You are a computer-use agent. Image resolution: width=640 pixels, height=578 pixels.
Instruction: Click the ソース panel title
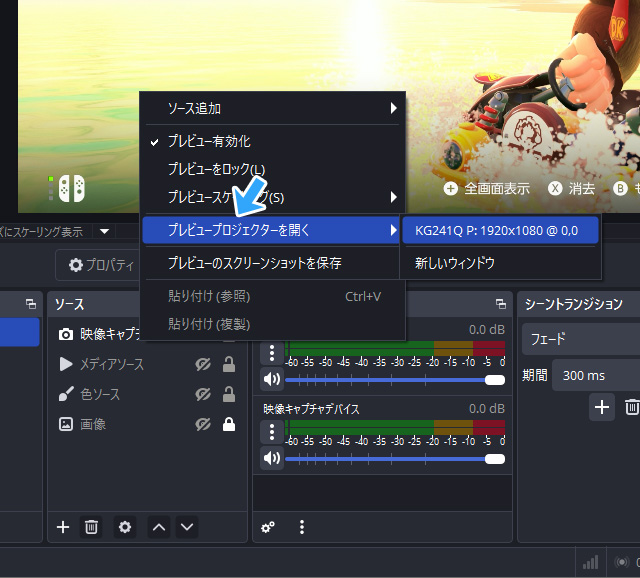pyautogui.click(x=69, y=304)
